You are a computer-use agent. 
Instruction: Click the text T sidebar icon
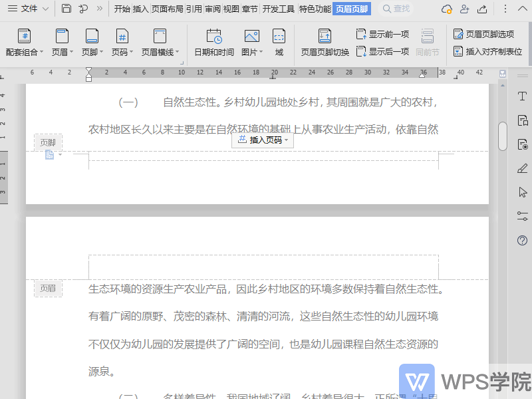(x=523, y=96)
